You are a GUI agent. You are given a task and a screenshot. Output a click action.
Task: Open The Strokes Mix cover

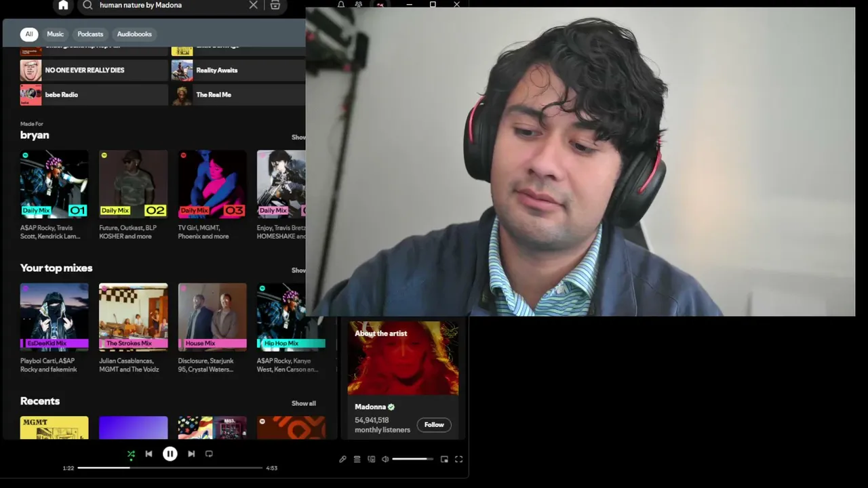point(133,317)
